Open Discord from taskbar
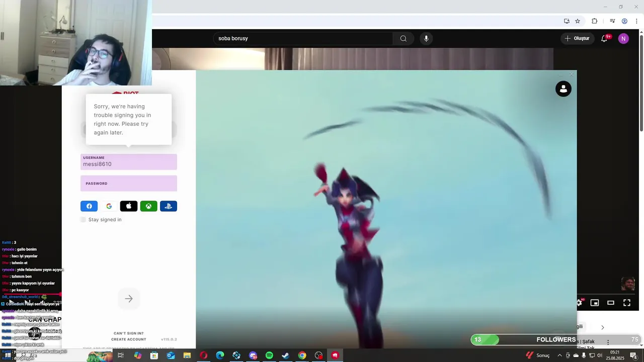Screen dimensions: 644x362 253,355
